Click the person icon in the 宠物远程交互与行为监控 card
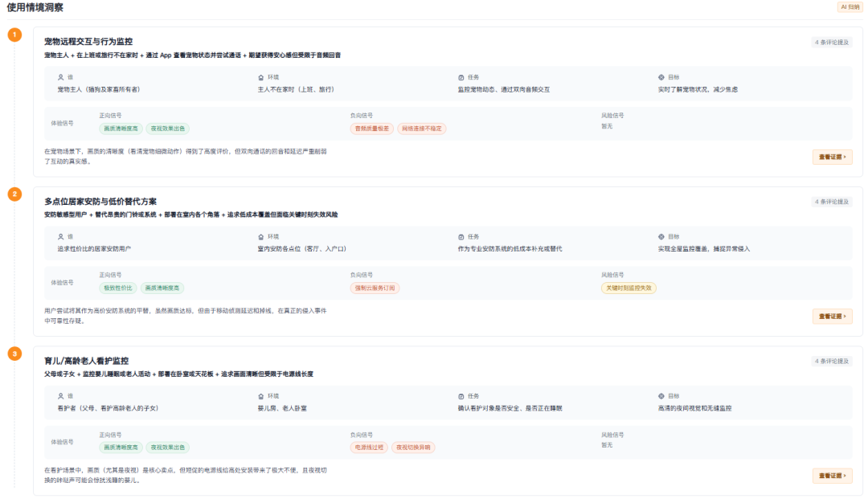 [x=61, y=77]
